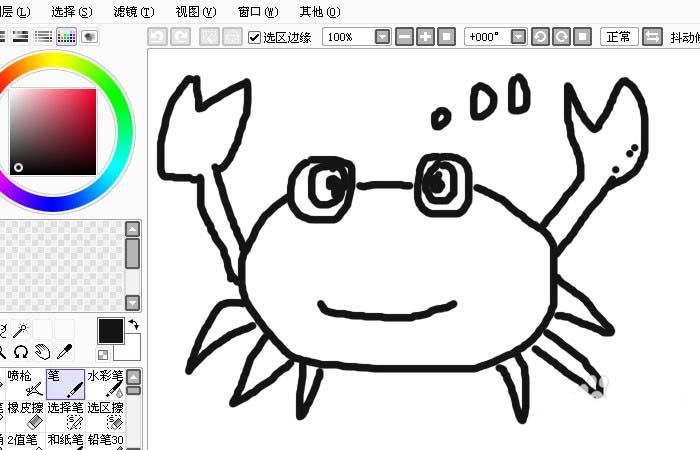700x450 pixels.
Task: Open the 100% zoom dropdown arrow
Action: pos(383,37)
